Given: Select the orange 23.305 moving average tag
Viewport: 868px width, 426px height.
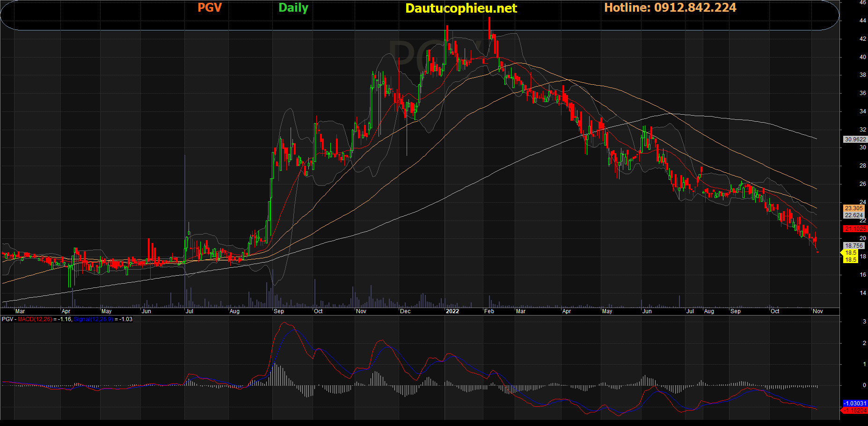Looking at the screenshot, I should pos(854,208).
